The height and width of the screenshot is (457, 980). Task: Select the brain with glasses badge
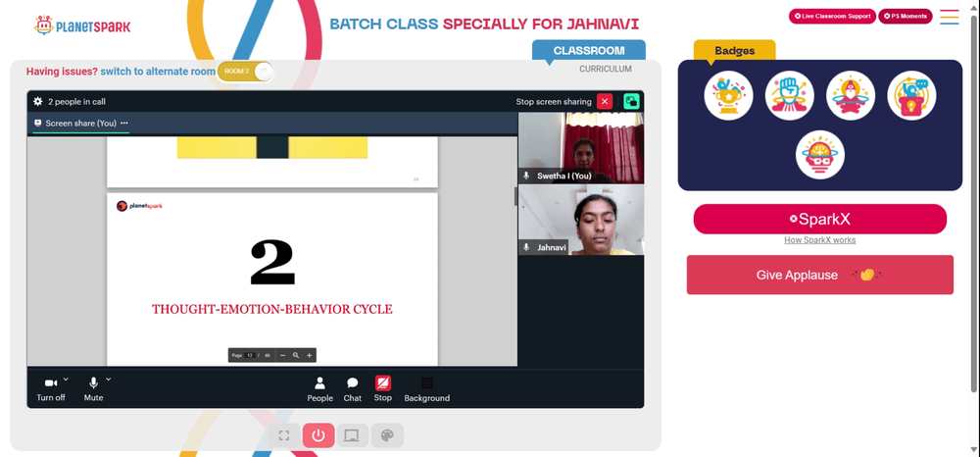(820, 155)
